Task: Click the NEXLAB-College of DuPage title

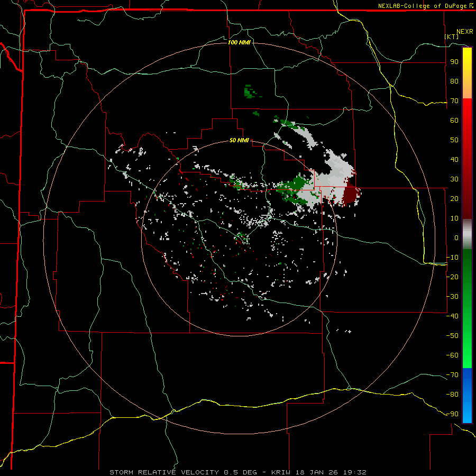Action: click(425, 6)
